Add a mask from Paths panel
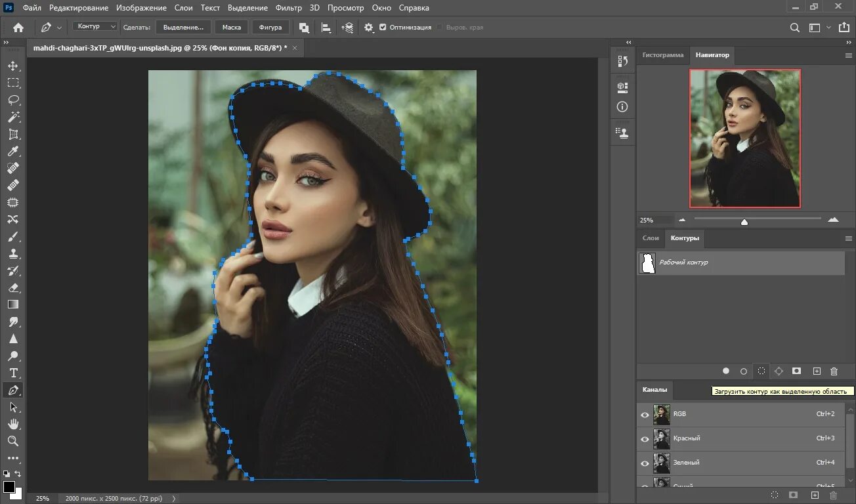 [796, 371]
